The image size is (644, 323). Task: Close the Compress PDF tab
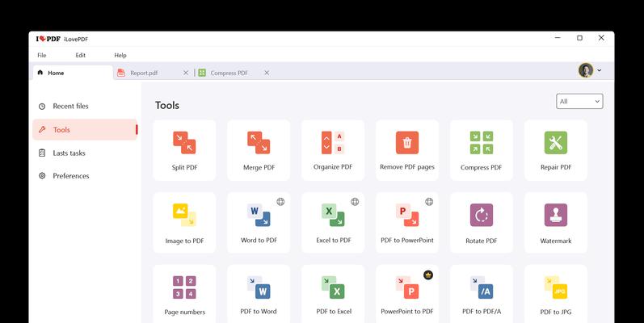pyautogui.click(x=267, y=73)
